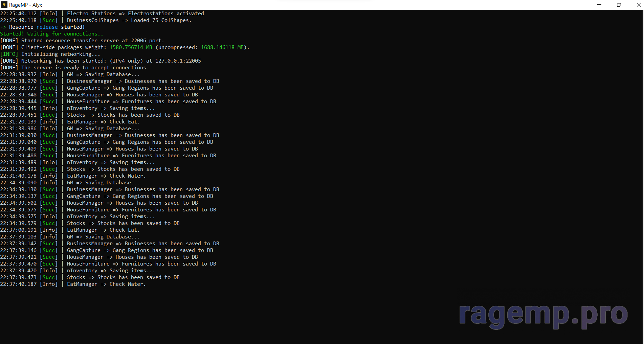Click the RageMP app icon in title bar
The height and width of the screenshot is (344, 644).
tap(4, 5)
